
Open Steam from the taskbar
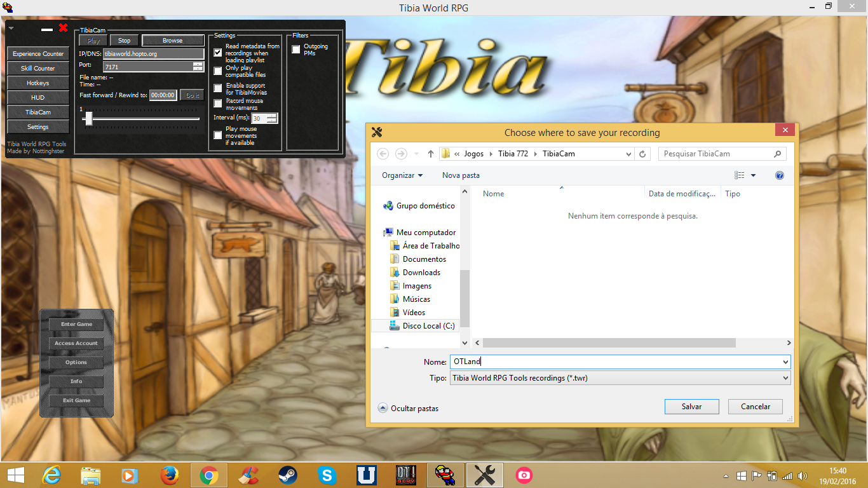(x=288, y=475)
